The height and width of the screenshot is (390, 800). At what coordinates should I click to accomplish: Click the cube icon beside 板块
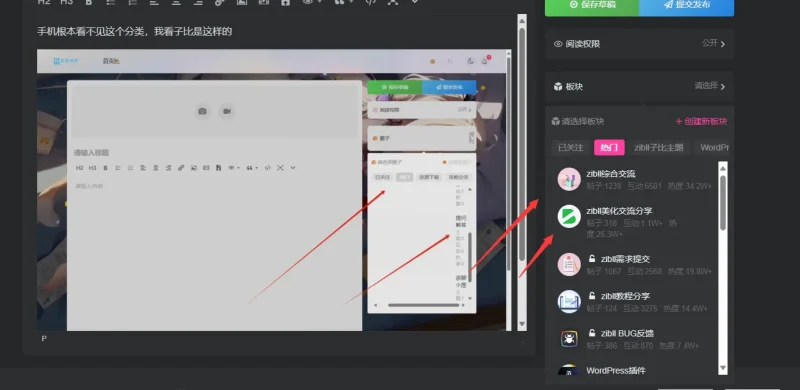point(558,86)
